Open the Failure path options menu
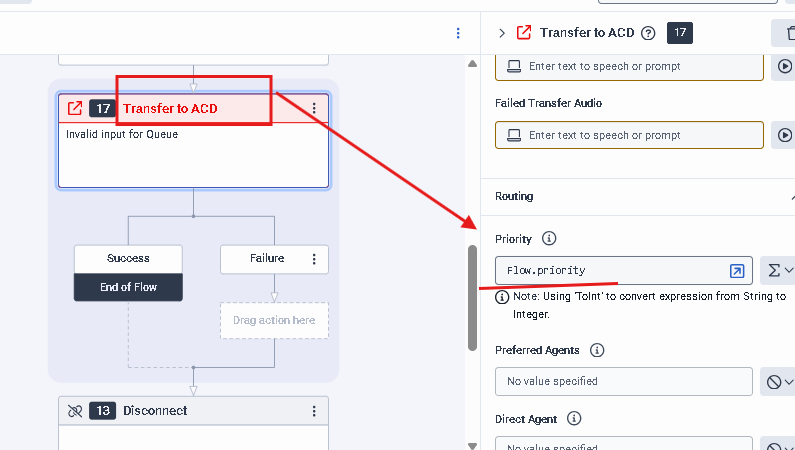Viewport: 795px width, 450px height. [x=314, y=259]
